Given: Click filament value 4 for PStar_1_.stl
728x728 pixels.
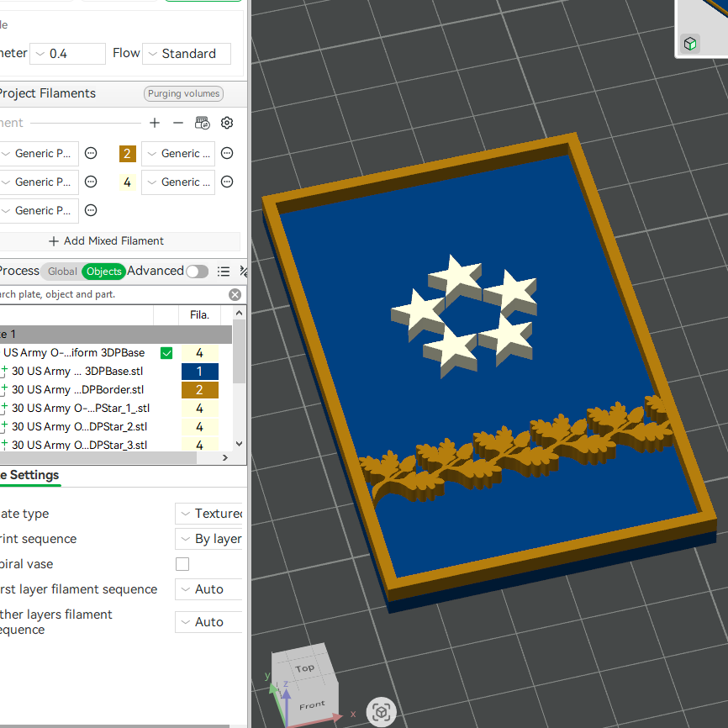Looking at the screenshot, I should [x=199, y=409].
